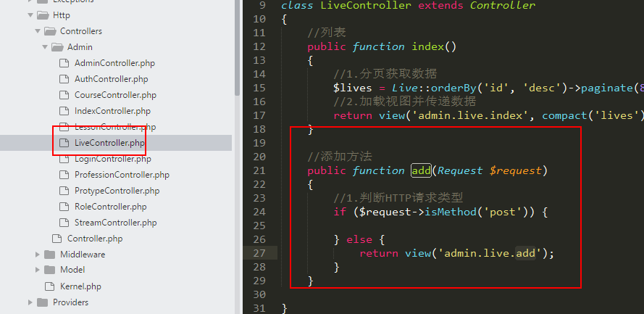Click the Middleware folder icon
The width and height of the screenshot is (644, 314).
pyautogui.click(x=49, y=255)
